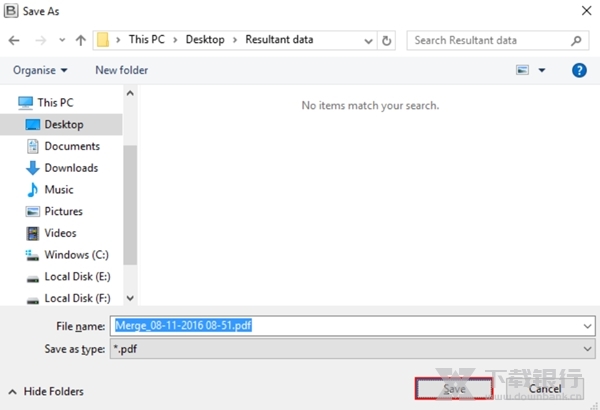This screenshot has height=410, width=600.
Task: Click the Refresh button in address bar
Action: click(x=387, y=40)
